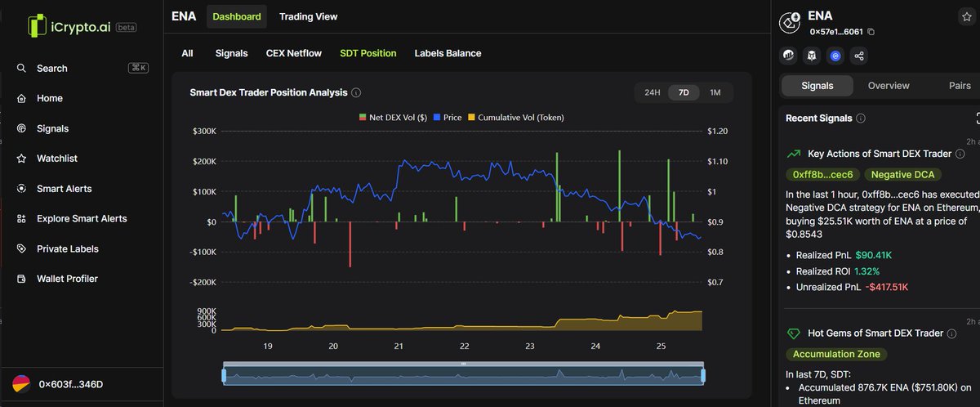
Task: Click the tall green bar on day 23
Action: [556, 187]
